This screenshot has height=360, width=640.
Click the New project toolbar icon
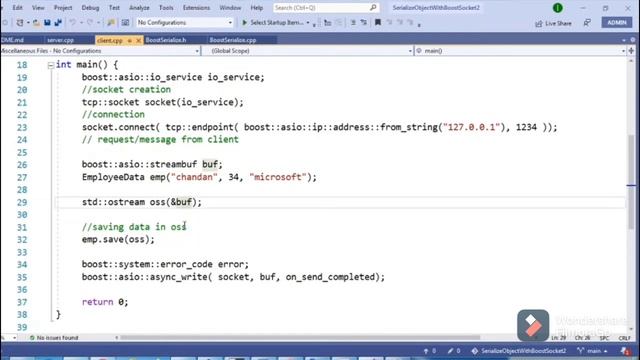pos(20,23)
